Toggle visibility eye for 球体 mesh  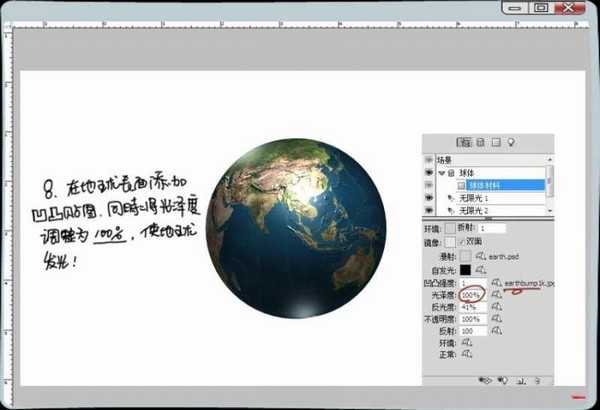point(430,172)
